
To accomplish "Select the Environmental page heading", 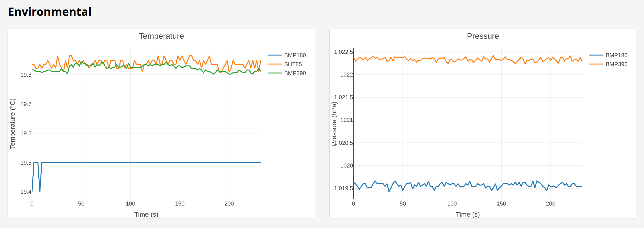I will point(50,12).
